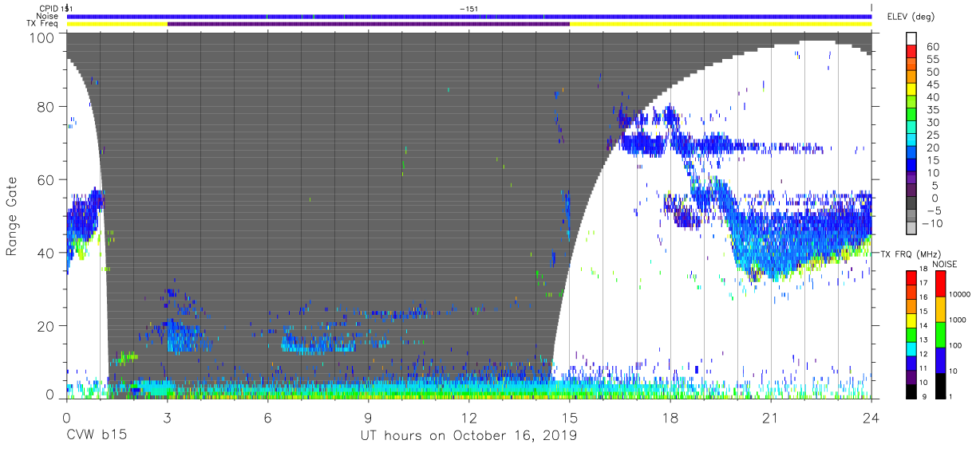The image size is (980, 452).
Task: Select the 'TX FRQ (MHz)' legend heading
Action: pos(910,254)
